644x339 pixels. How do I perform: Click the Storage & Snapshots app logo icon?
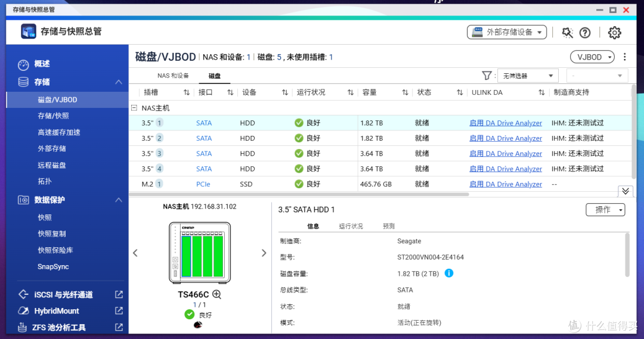click(29, 32)
